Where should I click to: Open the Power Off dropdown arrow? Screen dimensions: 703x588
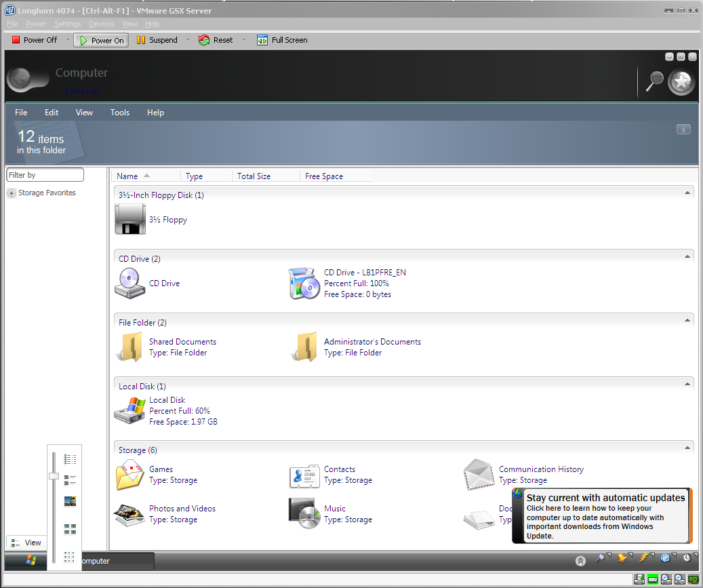68,40
